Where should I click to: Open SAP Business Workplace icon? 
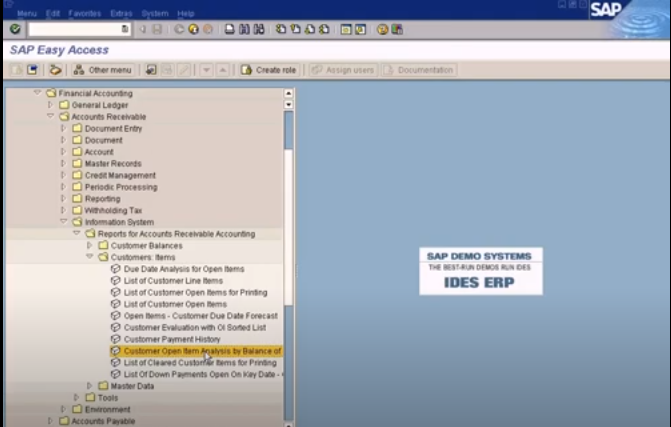[55, 70]
